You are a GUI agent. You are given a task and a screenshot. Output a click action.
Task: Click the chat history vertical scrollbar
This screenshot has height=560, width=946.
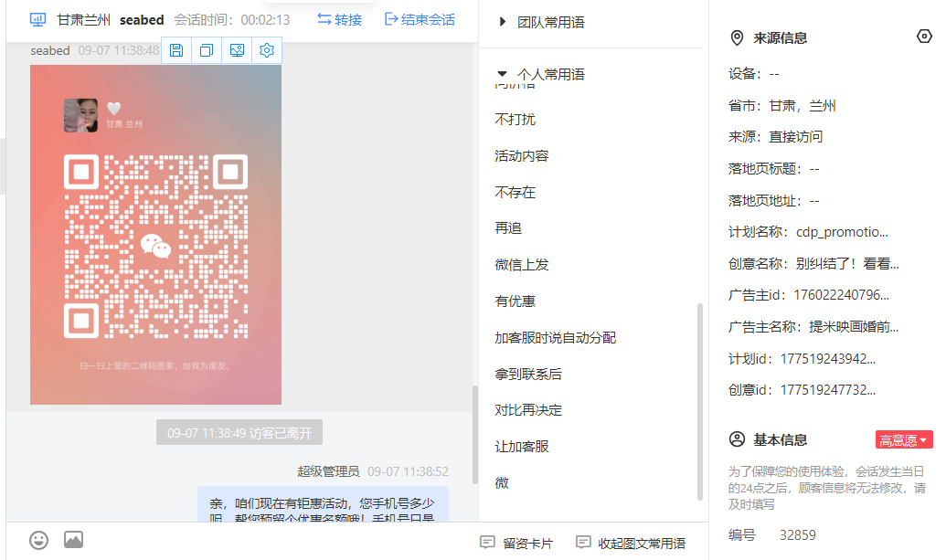474,434
